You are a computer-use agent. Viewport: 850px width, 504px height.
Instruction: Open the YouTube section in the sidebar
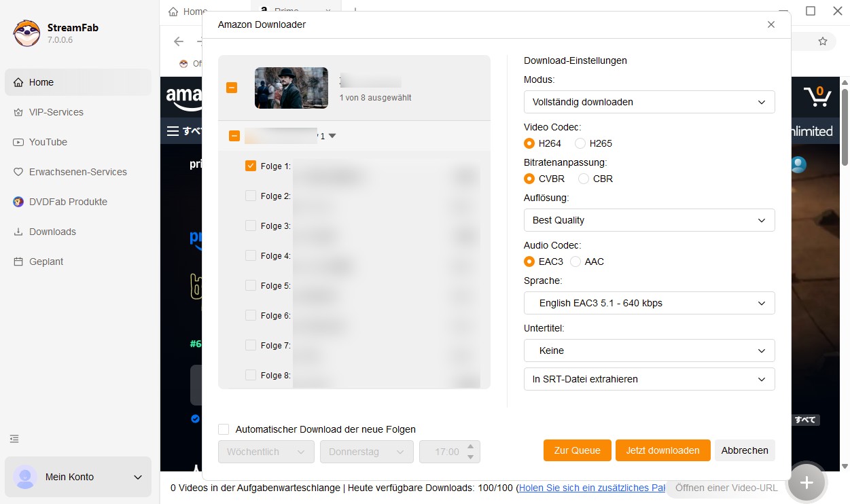pyautogui.click(x=48, y=142)
